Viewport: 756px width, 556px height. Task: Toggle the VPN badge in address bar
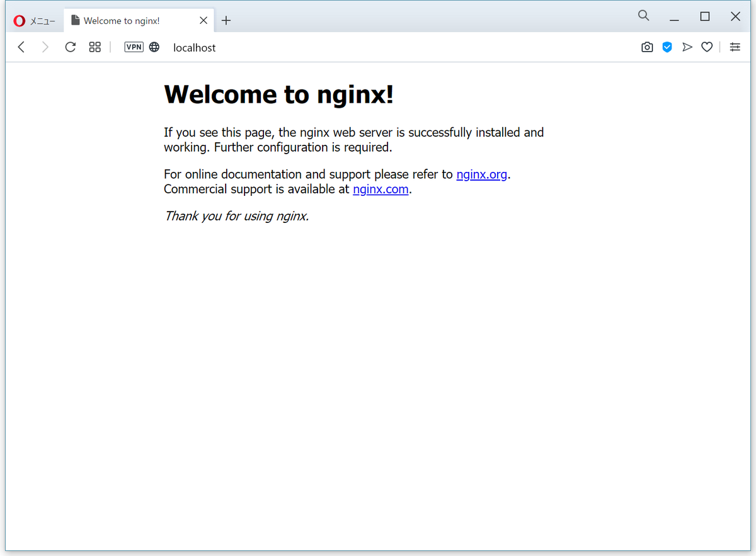pos(134,47)
